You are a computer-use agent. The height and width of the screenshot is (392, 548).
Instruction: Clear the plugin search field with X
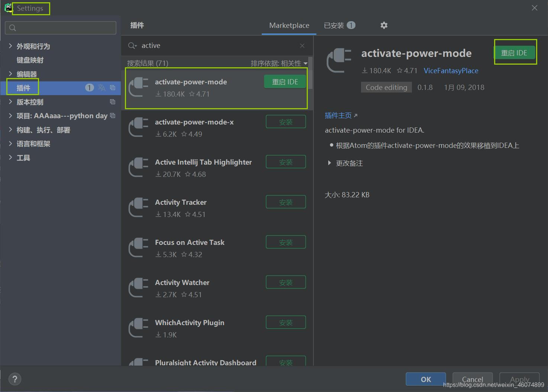[302, 46]
